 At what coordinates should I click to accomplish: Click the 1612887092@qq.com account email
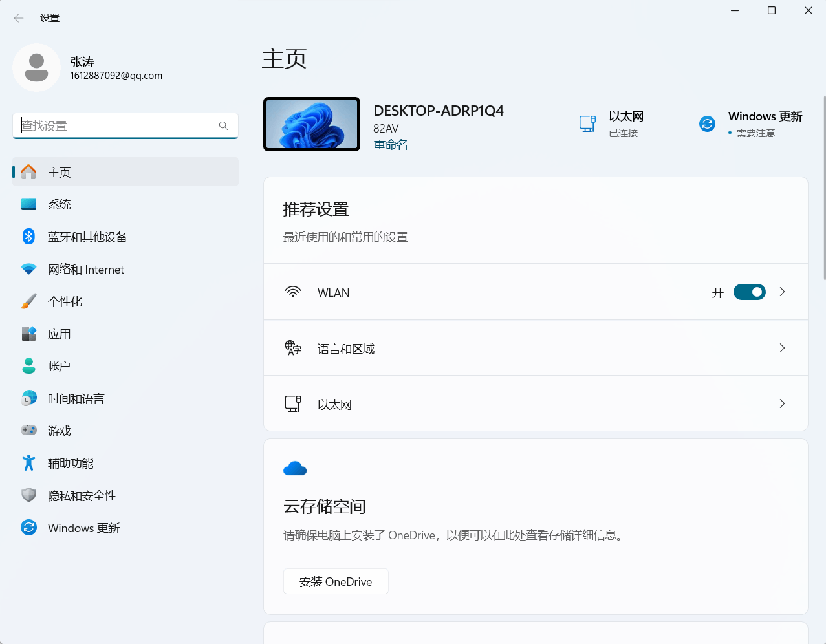coord(116,76)
